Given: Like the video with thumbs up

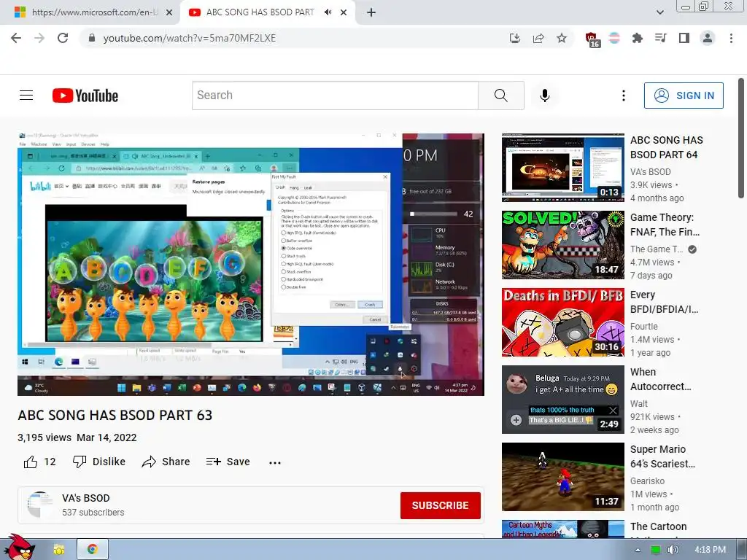Looking at the screenshot, I should [39, 462].
